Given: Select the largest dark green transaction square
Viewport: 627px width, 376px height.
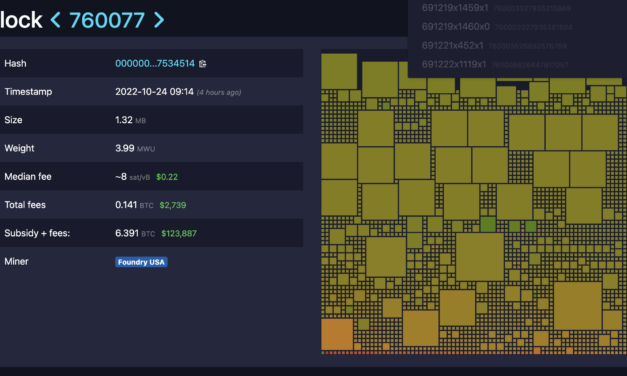Looking at the screenshot, I should coord(488,224).
